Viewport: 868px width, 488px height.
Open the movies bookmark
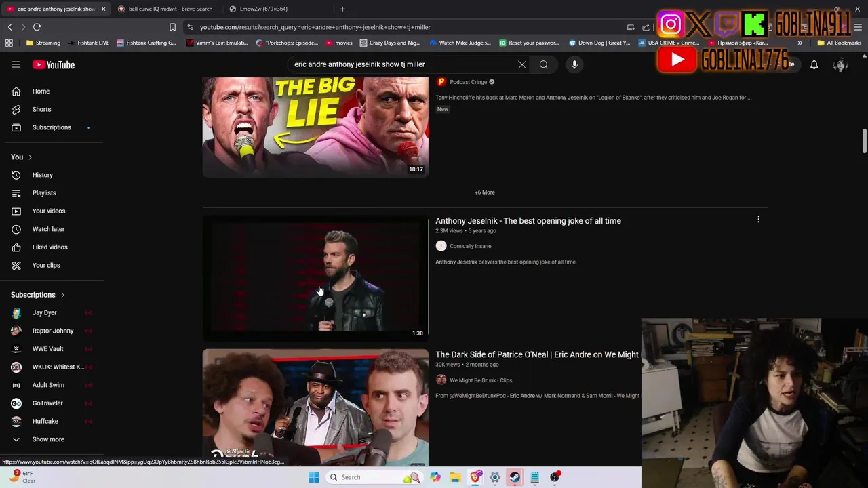coord(339,43)
